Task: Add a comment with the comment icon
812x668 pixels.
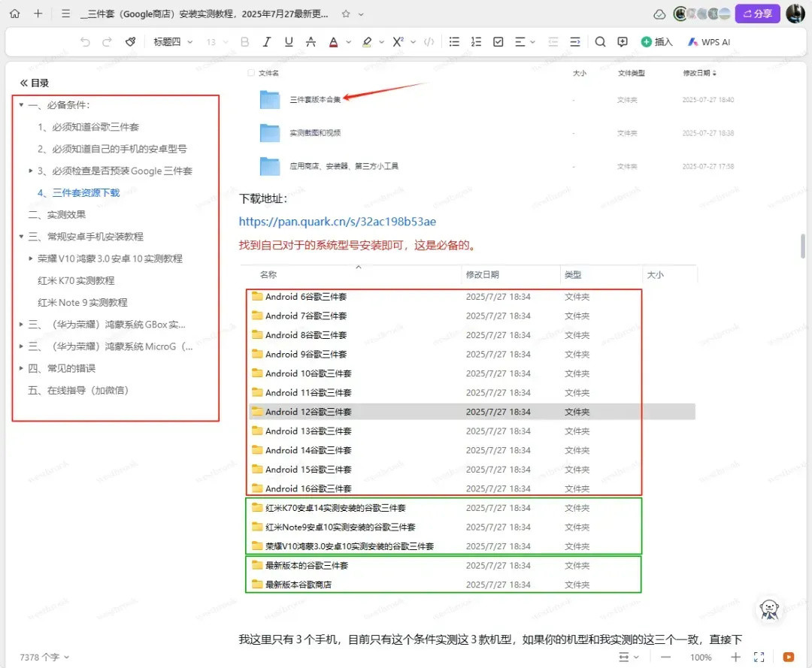Action: [x=623, y=42]
